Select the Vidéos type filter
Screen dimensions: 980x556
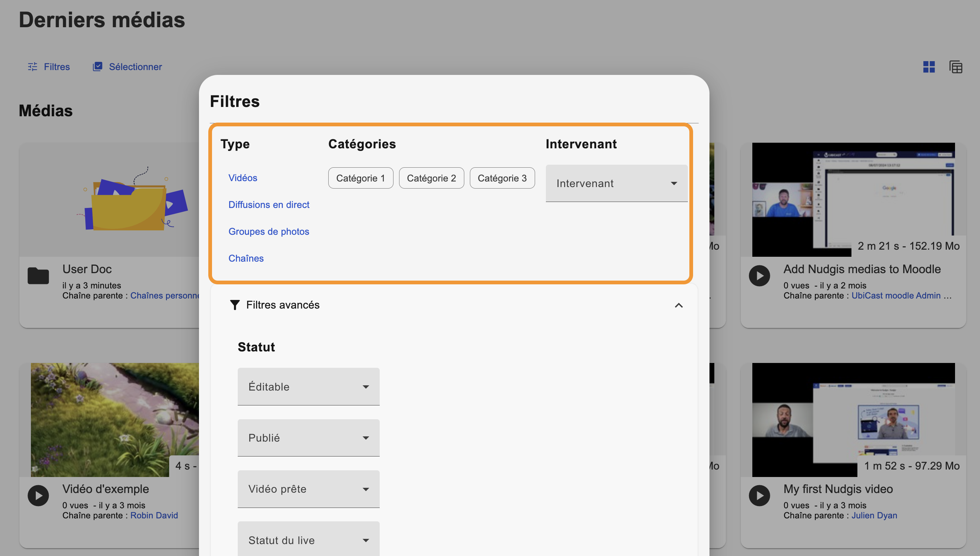[x=243, y=178]
